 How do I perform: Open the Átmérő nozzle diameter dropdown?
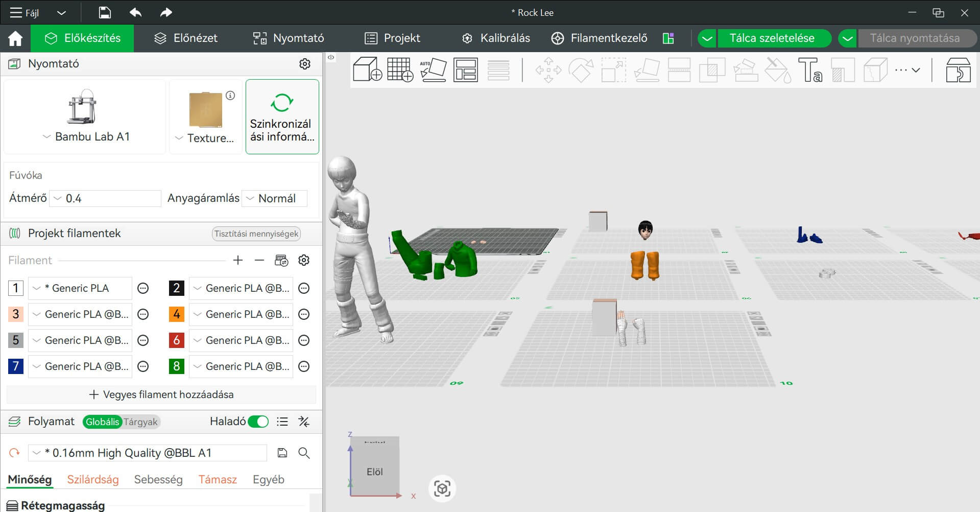pyautogui.click(x=105, y=198)
